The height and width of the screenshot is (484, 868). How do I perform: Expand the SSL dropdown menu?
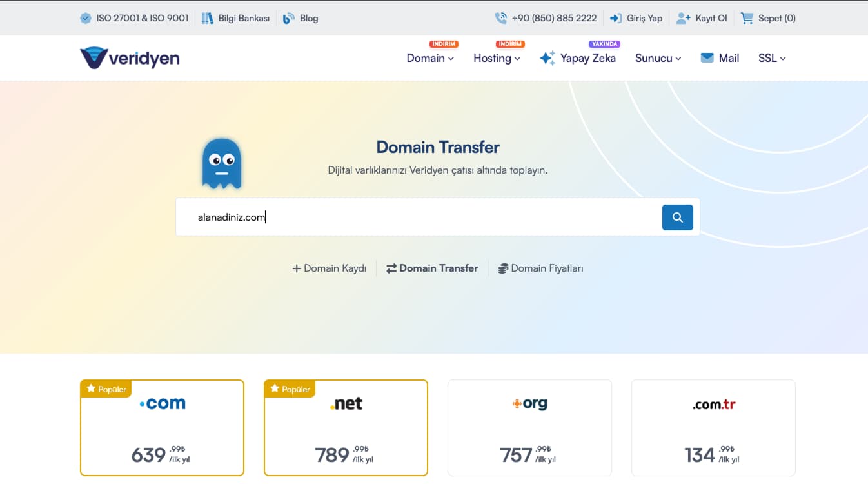click(x=772, y=58)
